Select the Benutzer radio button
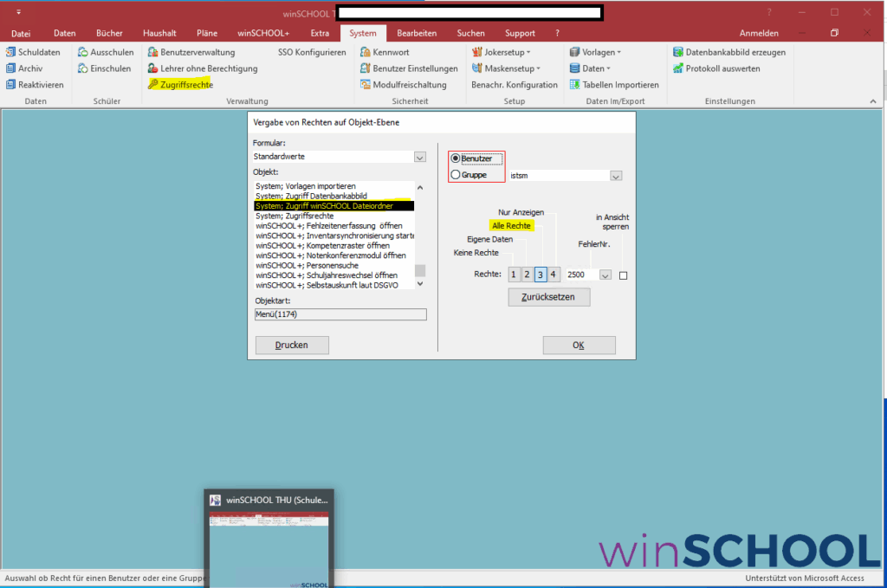887x588 pixels. [x=456, y=158]
